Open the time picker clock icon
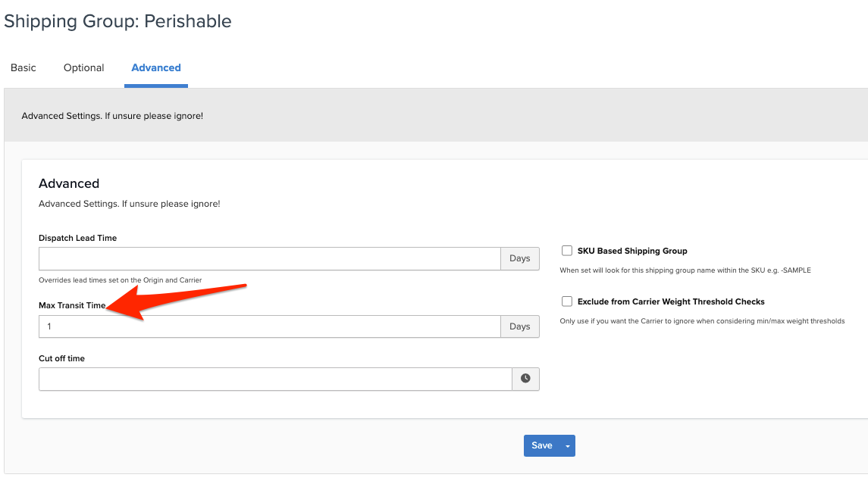868x484 pixels. click(525, 379)
